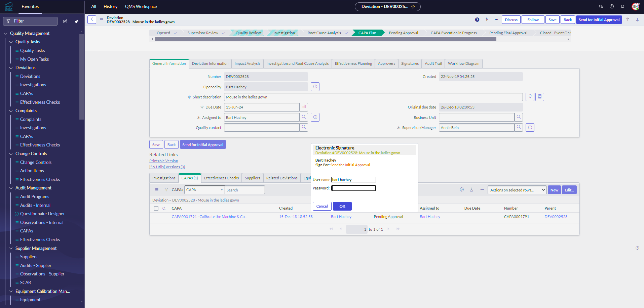Click the edit pencil icon beside Filter
Image resolution: width=644 pixels, height=308 pixels.
pos(65,21)
